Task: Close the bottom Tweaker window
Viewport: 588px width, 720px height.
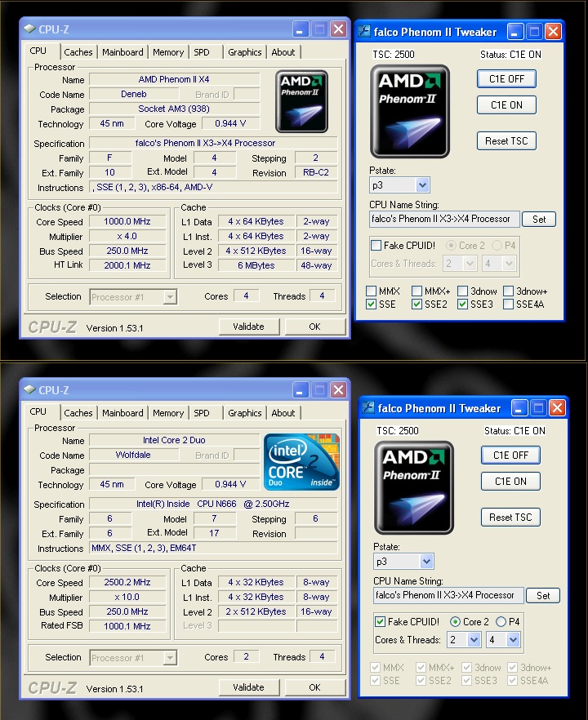Action: tap(557, 408)
